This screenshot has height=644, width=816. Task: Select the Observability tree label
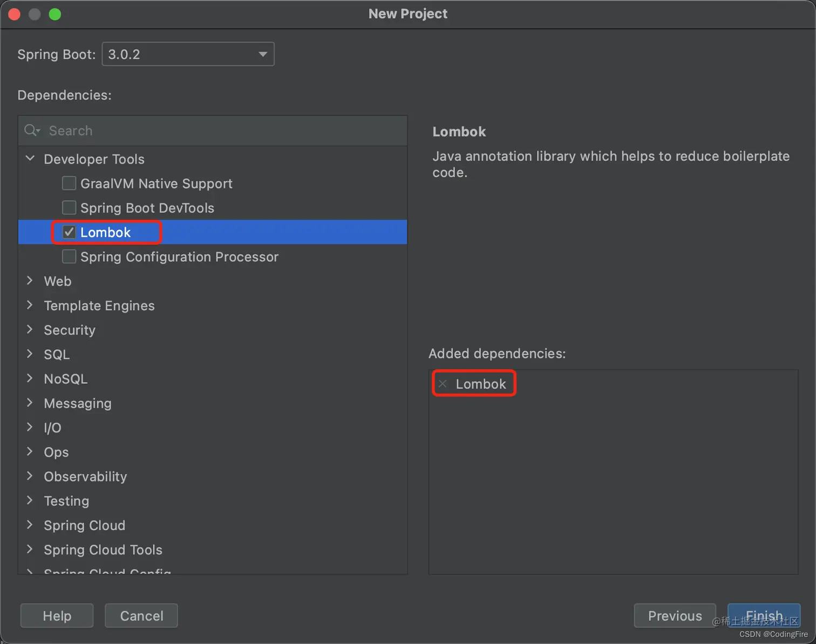tap(85, 477)
